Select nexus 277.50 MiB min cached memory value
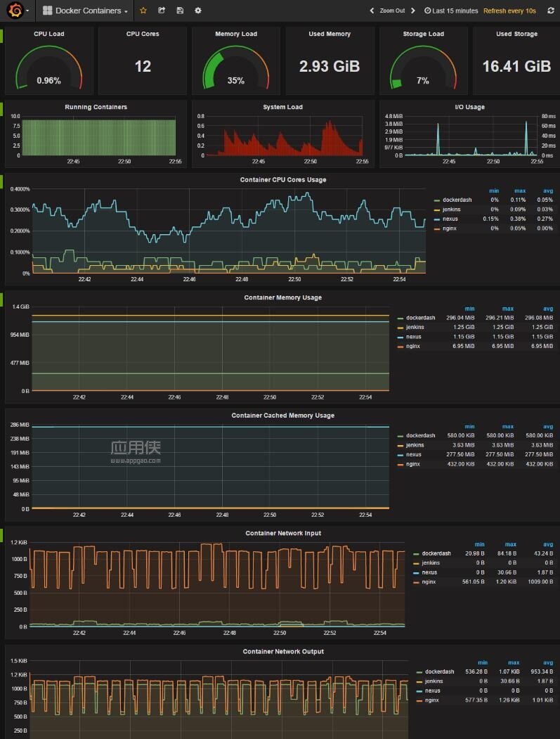Screen dimensions: 560x739 click(460, 454)
